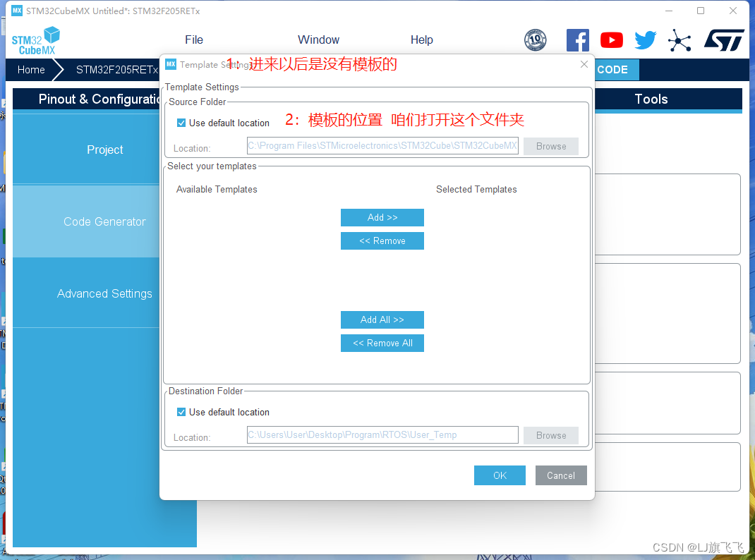
Task: Minimize the STM32CubeMX window
Action: coord(668,11)
